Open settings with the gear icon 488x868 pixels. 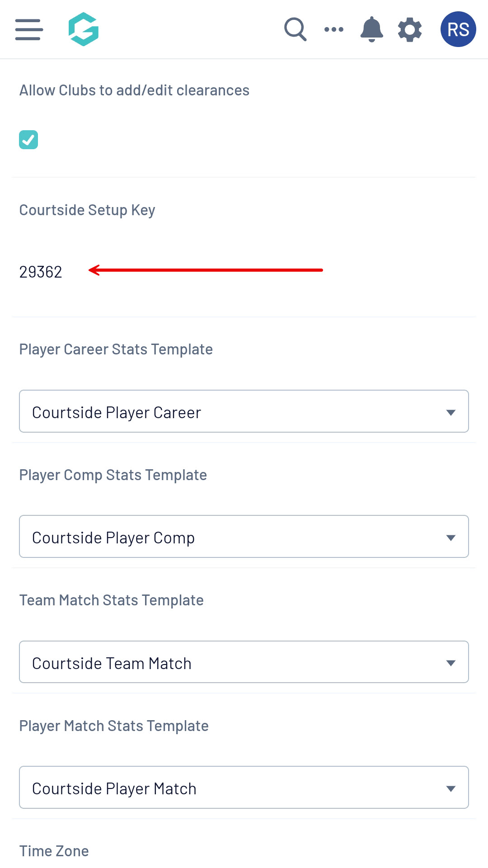point(410,30)
